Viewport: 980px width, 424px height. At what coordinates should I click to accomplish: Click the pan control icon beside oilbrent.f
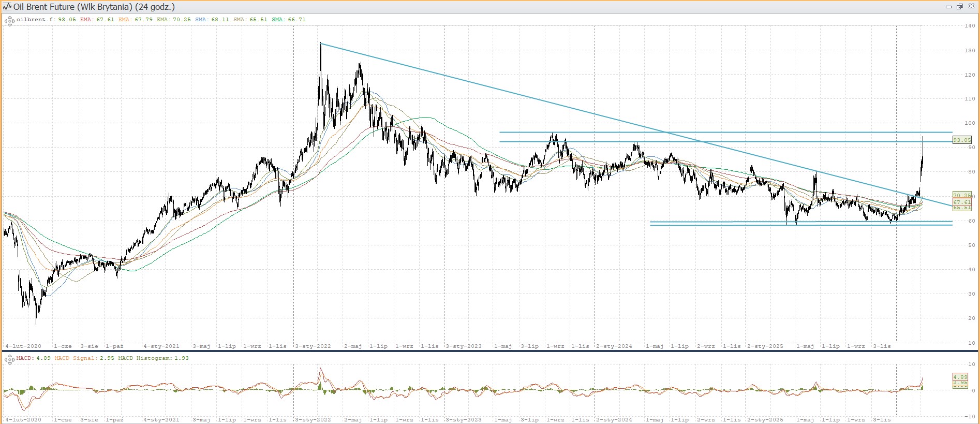[9, 21]
